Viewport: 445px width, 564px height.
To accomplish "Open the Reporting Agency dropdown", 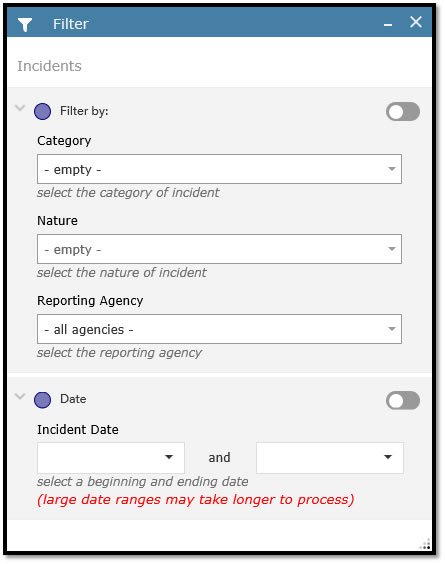I will click(219, 329).
